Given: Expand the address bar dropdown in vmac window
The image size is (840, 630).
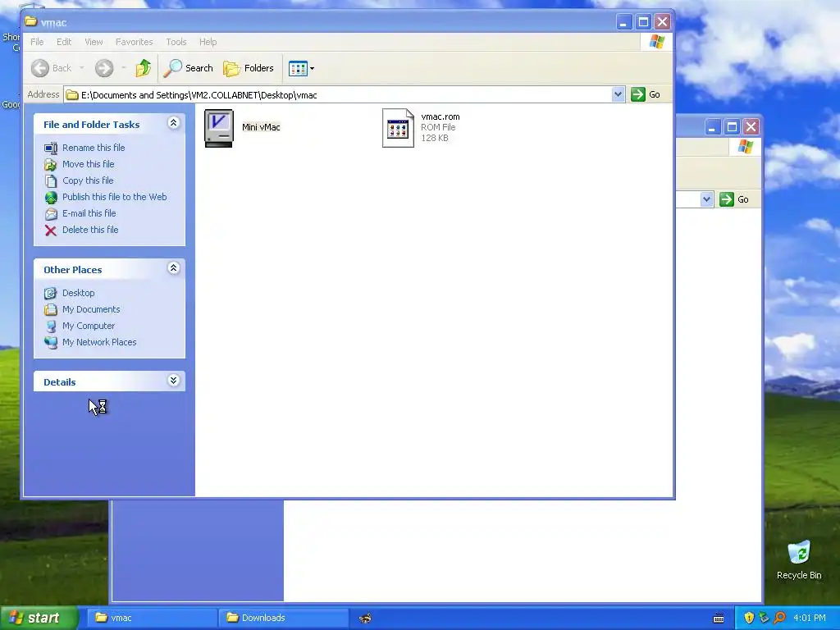Looking at the screenshot, I should tap(618, 94).
